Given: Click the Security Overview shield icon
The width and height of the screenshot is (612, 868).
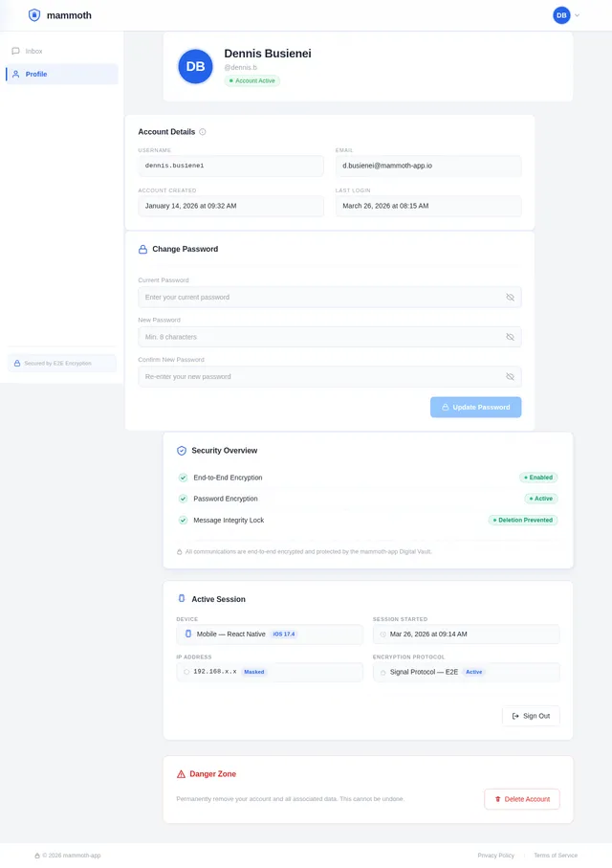Looking at the screenshot, I should pos(182,451).
